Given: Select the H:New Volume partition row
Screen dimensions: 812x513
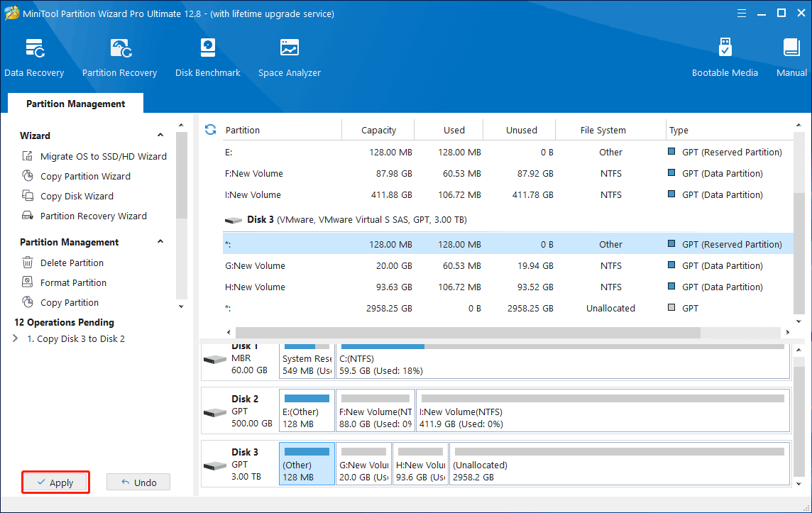Looking at the screenshot, I should click(x=507, y=287).
